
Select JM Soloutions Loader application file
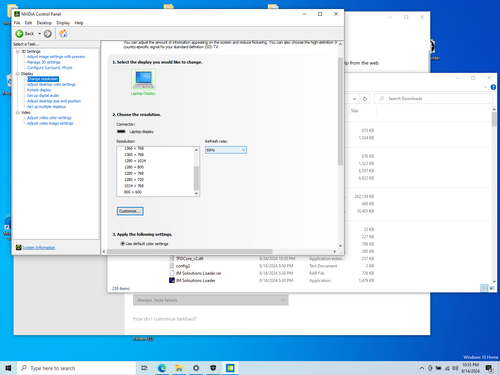(x=195, y=280)
